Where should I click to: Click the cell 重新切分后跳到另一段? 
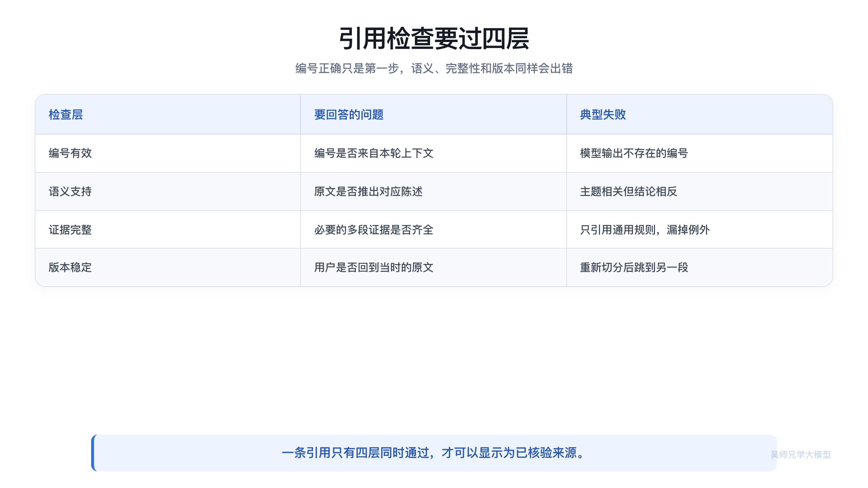pos(700,267)
